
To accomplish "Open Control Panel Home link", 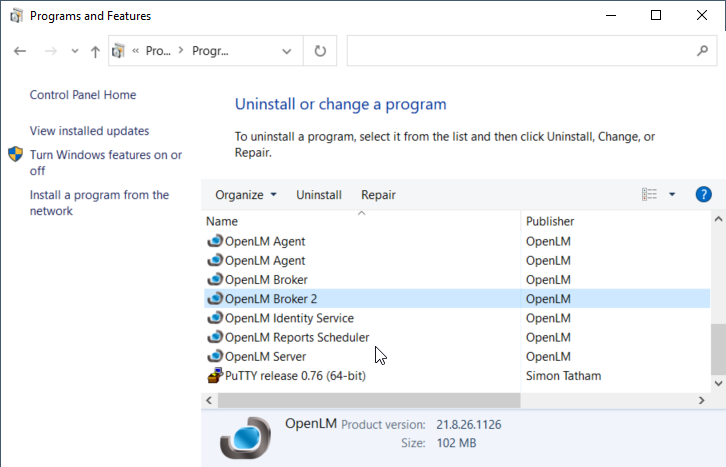I will (83, 95).
